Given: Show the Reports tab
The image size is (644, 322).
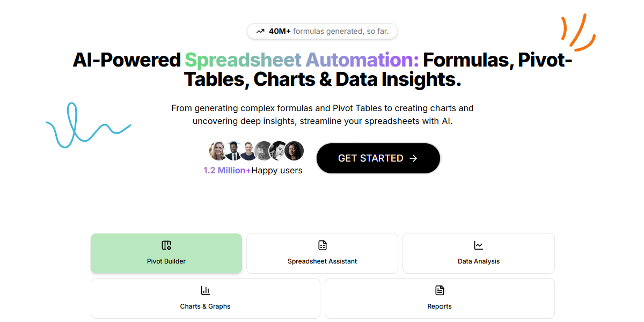Looking at the screenshot, I should 440,298.
